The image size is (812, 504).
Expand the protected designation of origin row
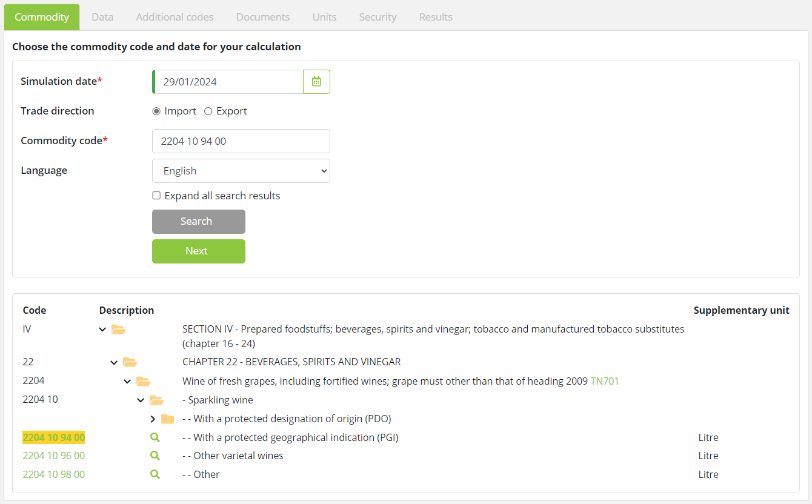point(153,419)
